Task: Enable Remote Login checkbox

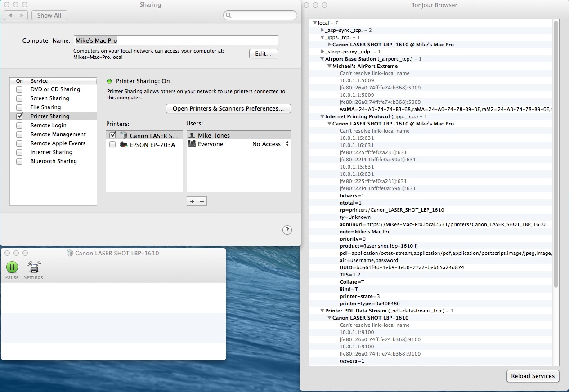Action: (19, 125)
